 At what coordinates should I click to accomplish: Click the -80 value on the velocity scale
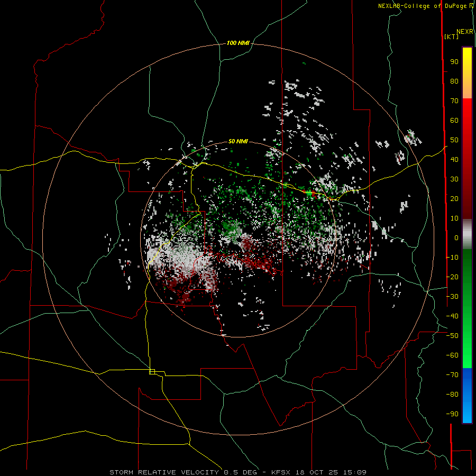pyautogui.click(x=452, y=395)
